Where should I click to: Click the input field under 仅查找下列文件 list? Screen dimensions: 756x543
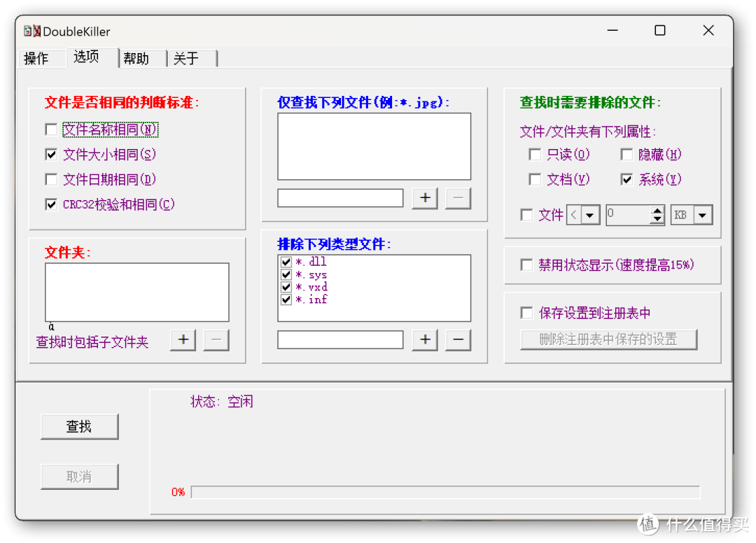pyautogui.click(x=340, y=198)
